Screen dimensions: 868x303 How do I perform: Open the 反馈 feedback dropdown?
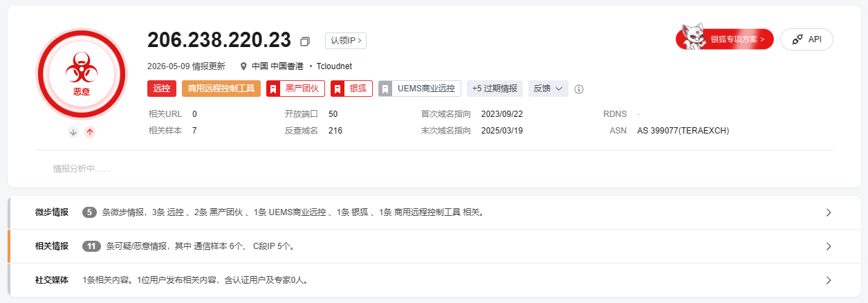pos(548,89)
